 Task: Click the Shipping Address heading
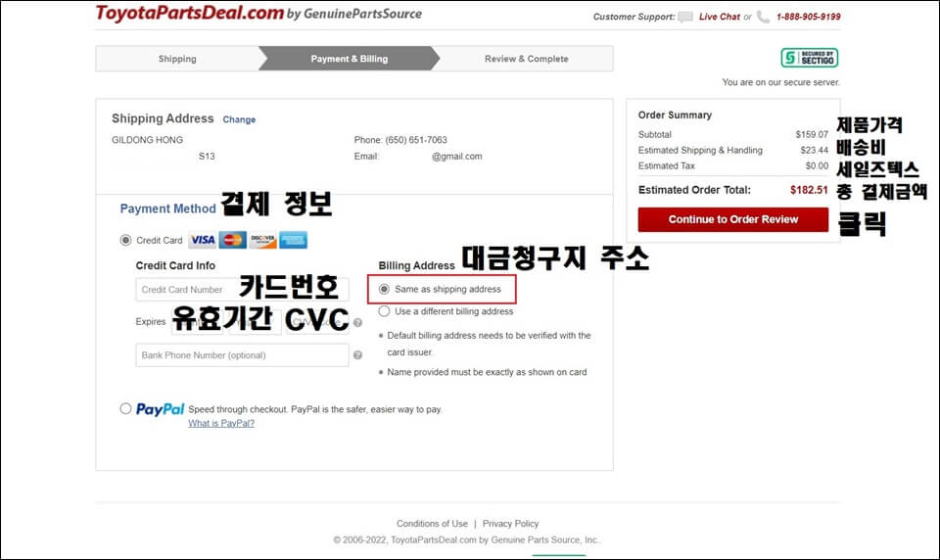point(163,118)
